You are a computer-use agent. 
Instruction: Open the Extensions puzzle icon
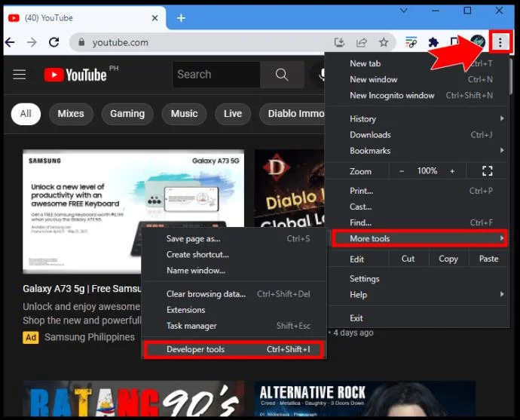[433, 42]
